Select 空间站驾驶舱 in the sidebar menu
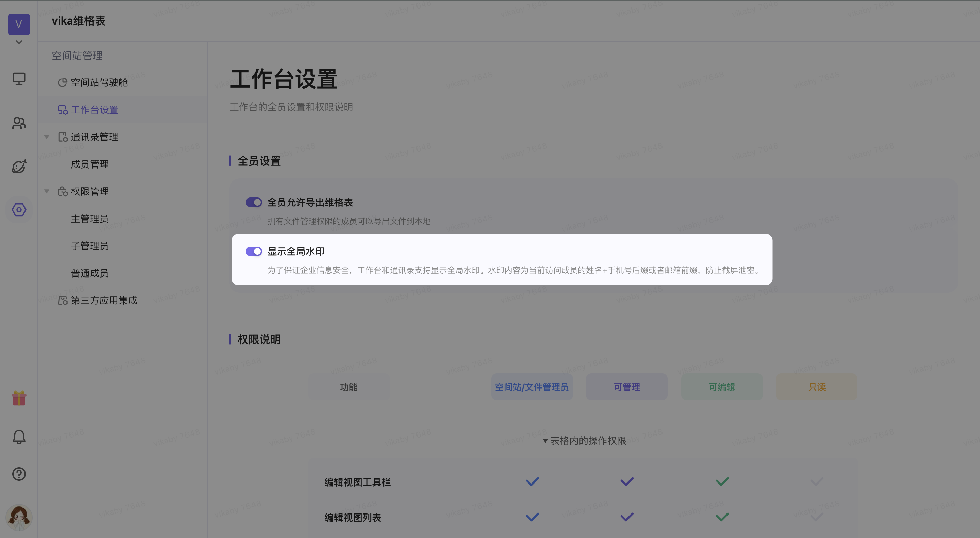The height and width of the screenshot is (538, 980). 99,83
